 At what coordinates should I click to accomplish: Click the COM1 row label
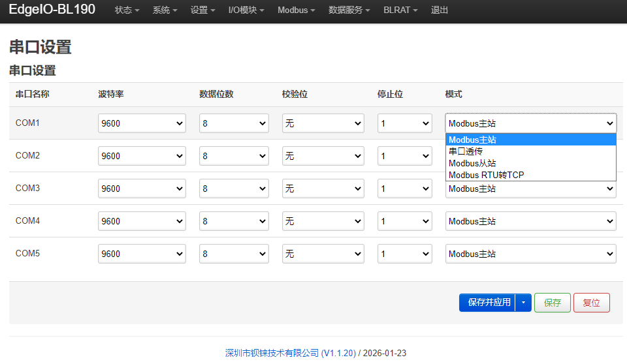[27, 123]
